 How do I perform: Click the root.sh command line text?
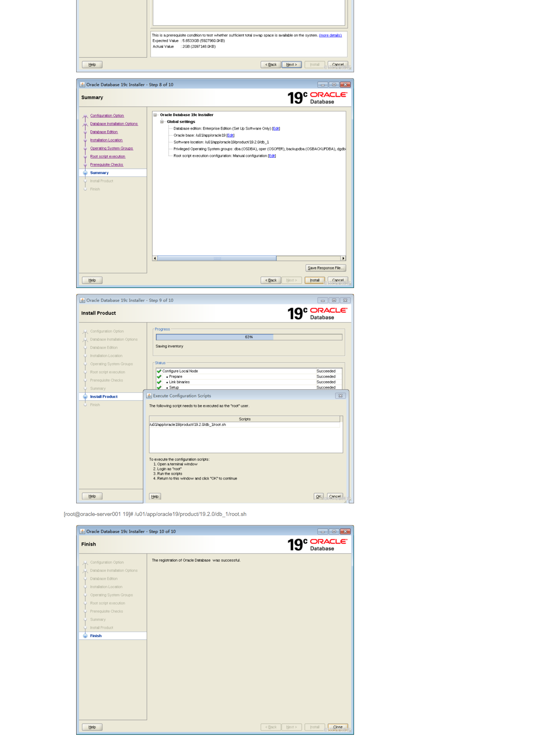click(155, 514)
